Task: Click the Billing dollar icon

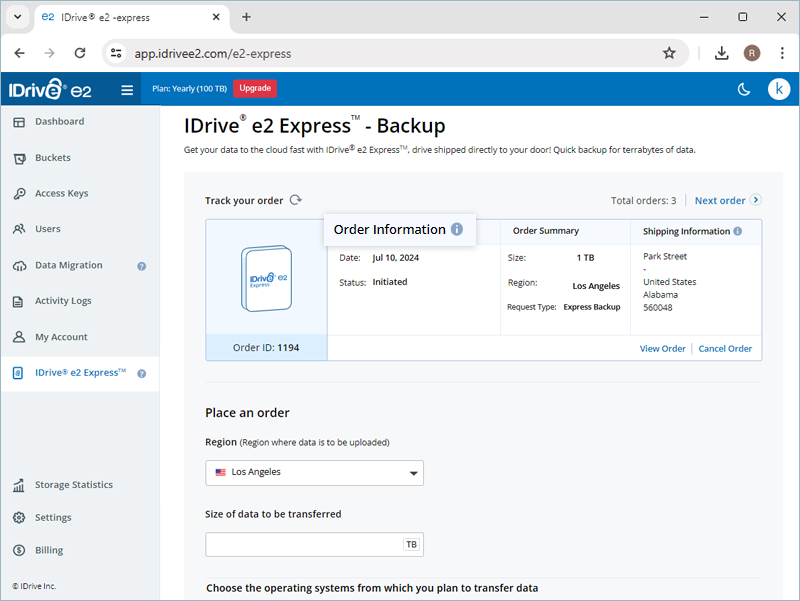Action: coord(19,550)
